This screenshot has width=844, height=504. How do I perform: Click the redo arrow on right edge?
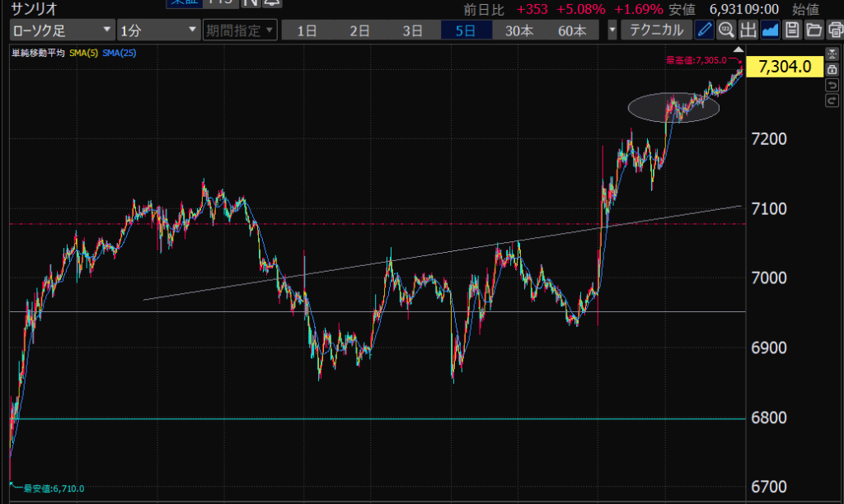tap(831, 100)
